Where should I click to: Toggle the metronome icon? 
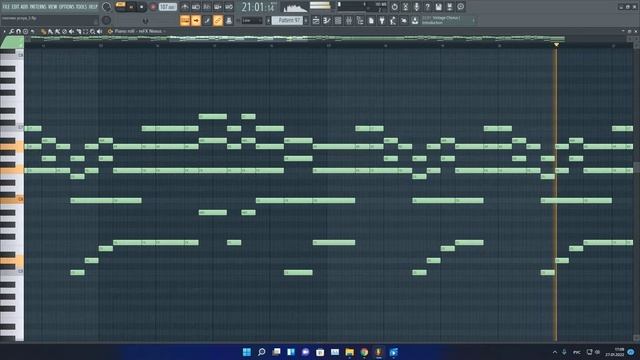pos(184,7)
